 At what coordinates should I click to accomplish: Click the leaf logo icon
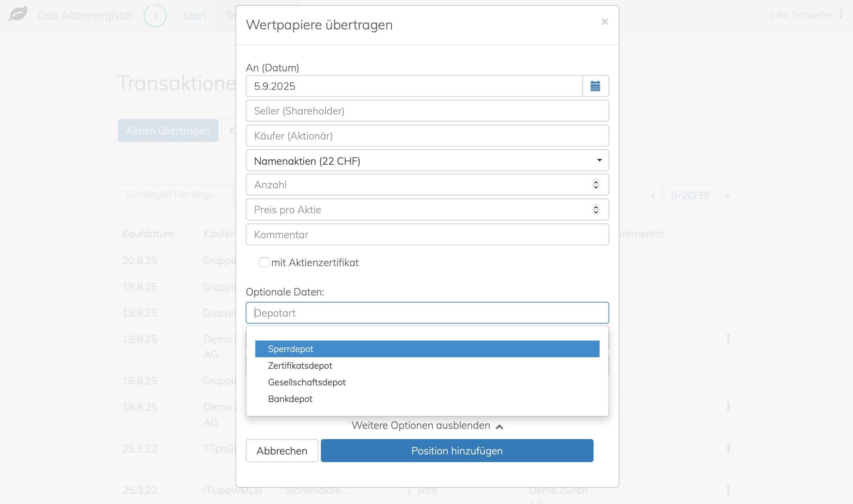coord(18,14)
